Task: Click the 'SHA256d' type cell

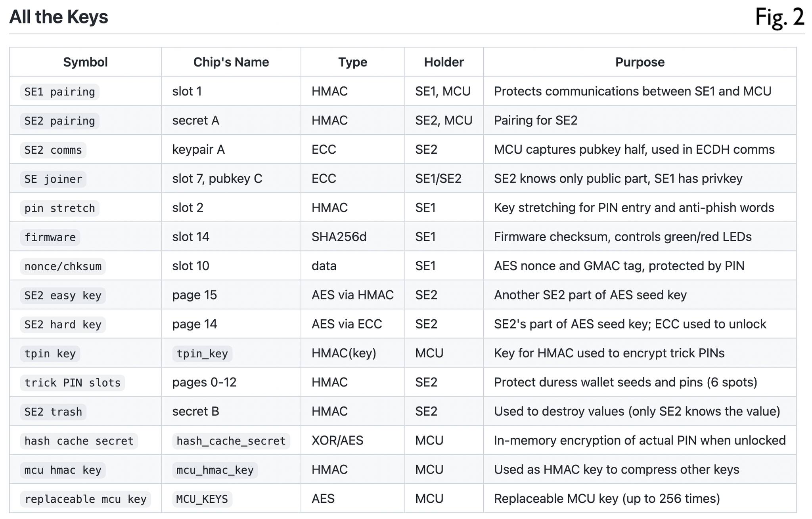Action: (339, 237)
